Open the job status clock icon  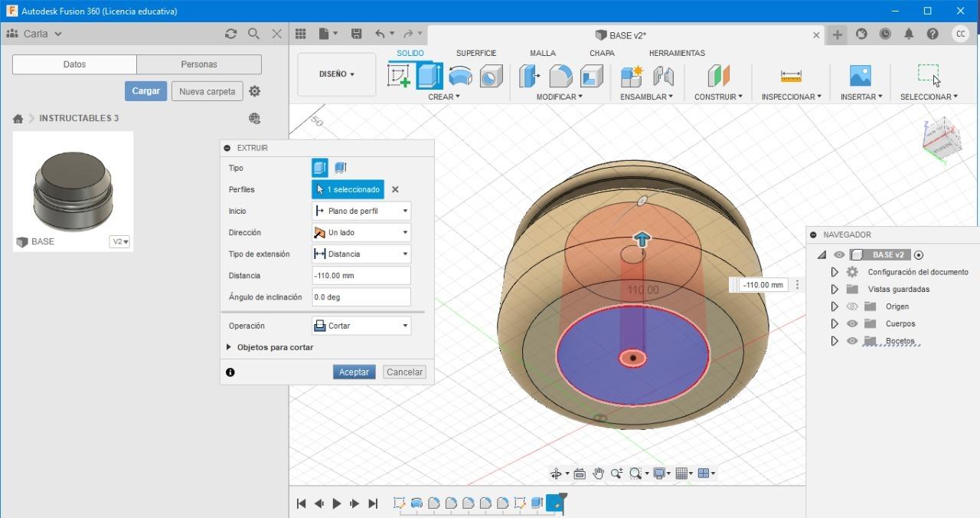coord(885,34)
